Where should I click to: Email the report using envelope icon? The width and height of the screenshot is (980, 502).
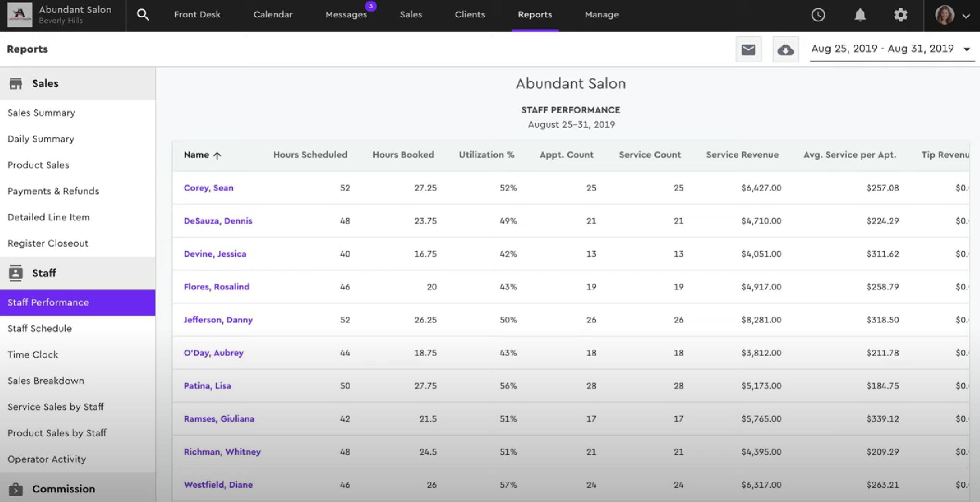(x=749, y=49)
